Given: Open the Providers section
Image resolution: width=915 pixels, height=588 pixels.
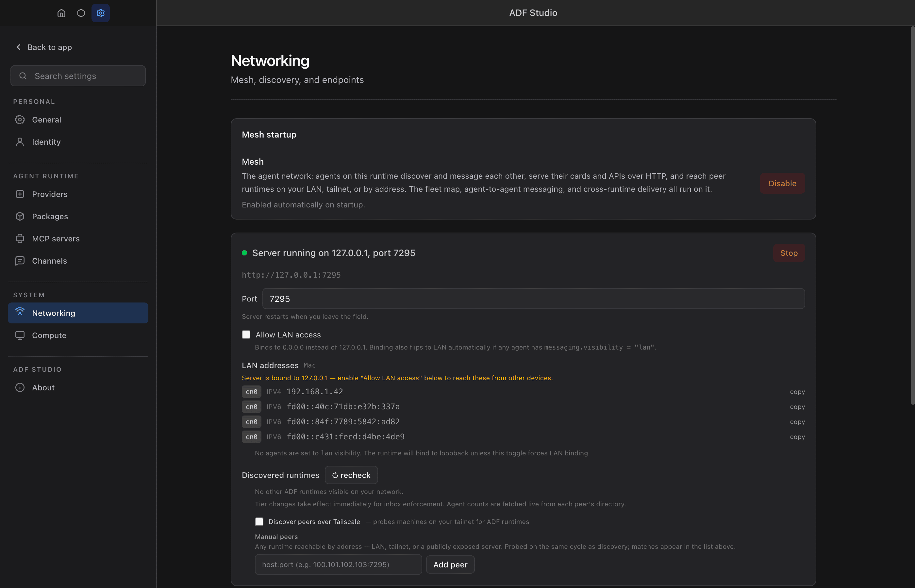Looking at the screenshot, I should tap(78, 194).
